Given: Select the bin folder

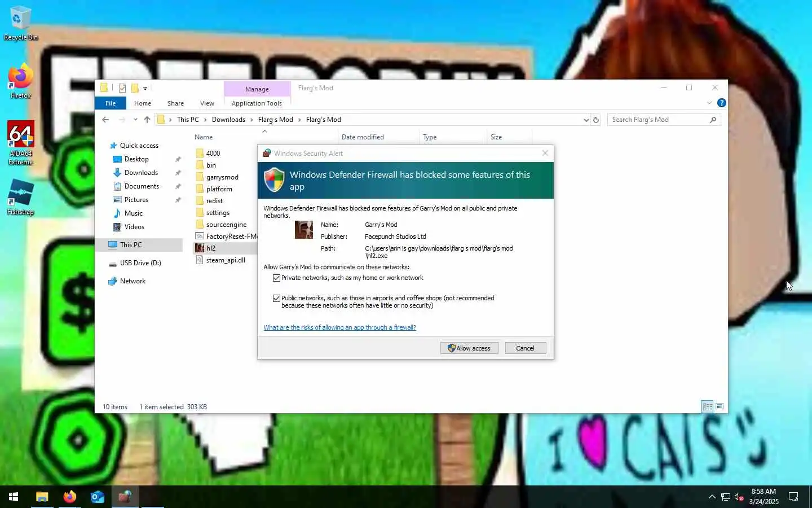Looking at the screenshot, I should [210, 165].
